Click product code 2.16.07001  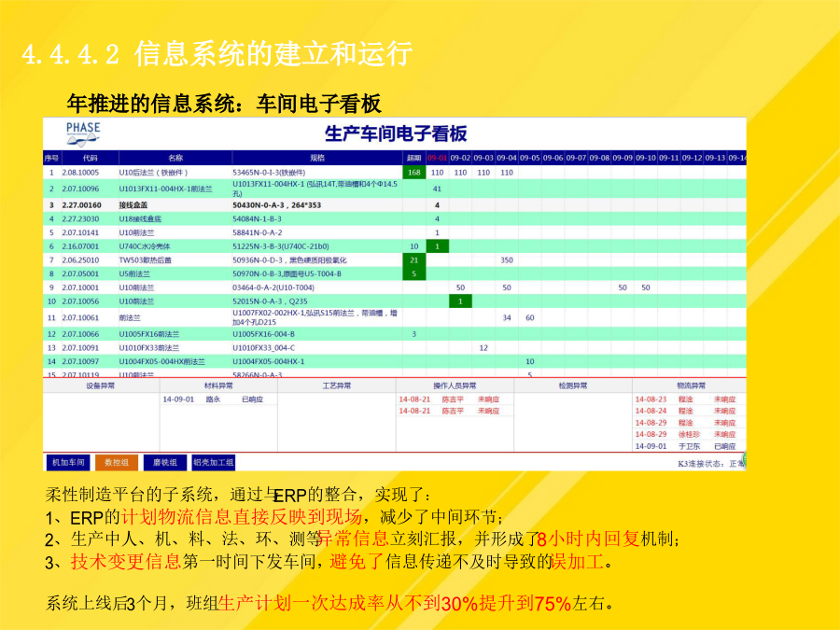(80, 246)
